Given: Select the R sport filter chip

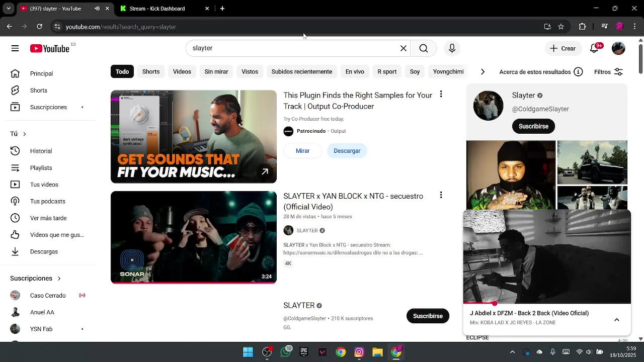Looking at the screenshot, I should 387,71.
